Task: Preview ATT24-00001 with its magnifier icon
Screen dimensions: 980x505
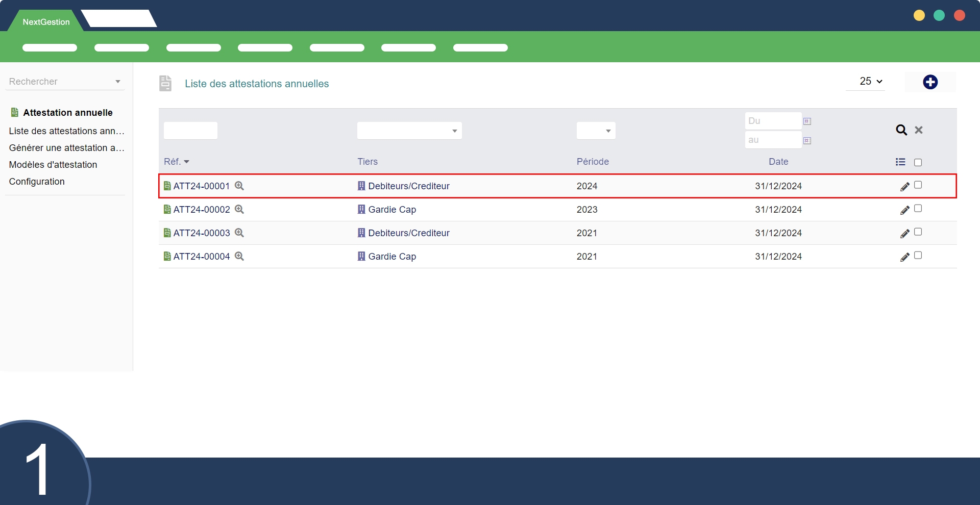Action: pyautogui.click(x=239, y=186)
